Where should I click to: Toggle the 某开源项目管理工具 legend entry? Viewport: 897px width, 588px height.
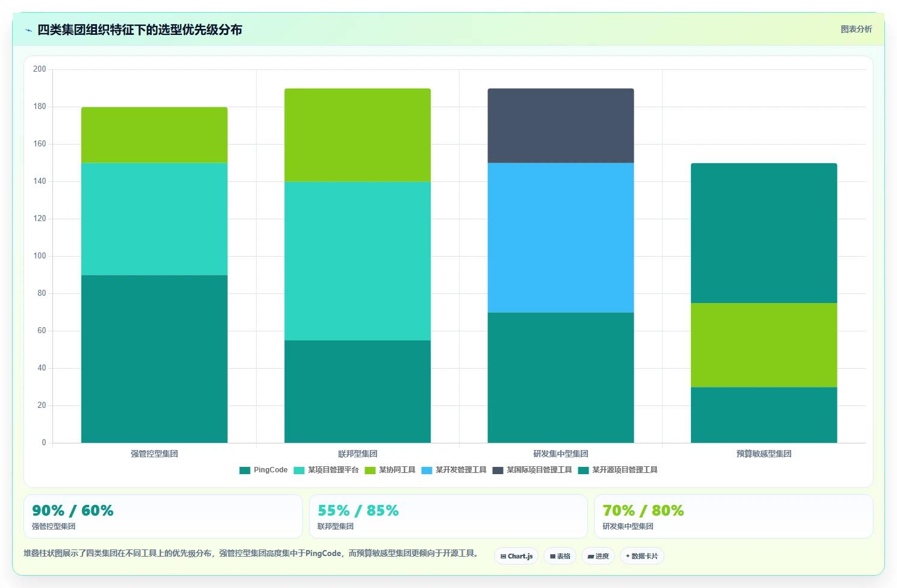617,470
